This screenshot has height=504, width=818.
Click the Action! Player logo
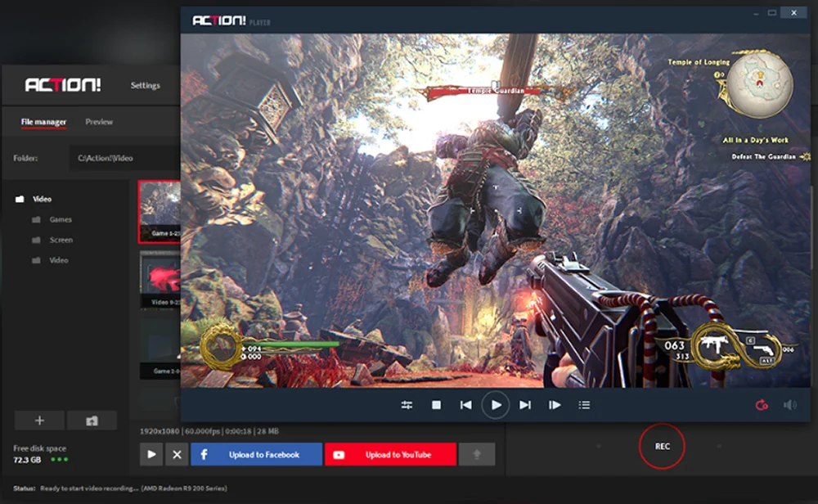coord(231,21)
